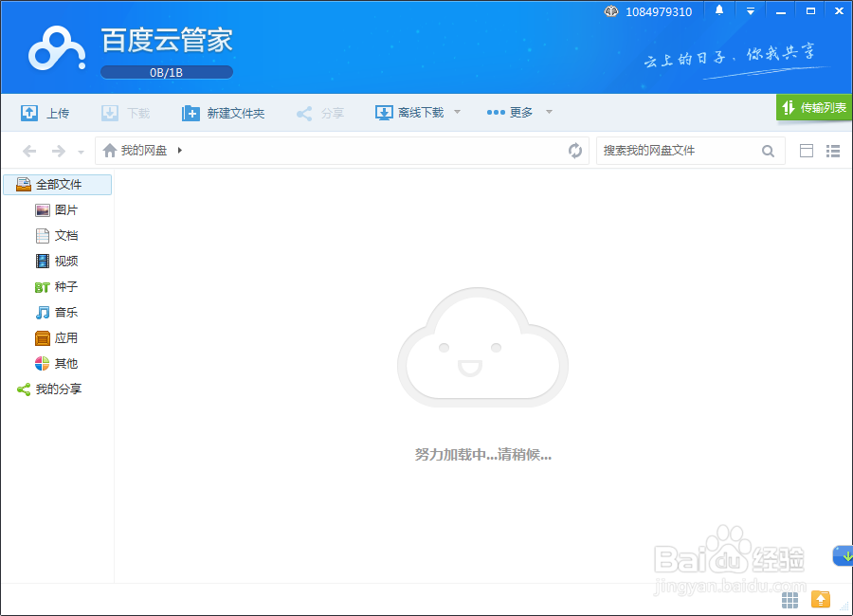The image size is (853, 616).
Task: Click the refresh icon beside the address bar
Action: click(575, 150)
